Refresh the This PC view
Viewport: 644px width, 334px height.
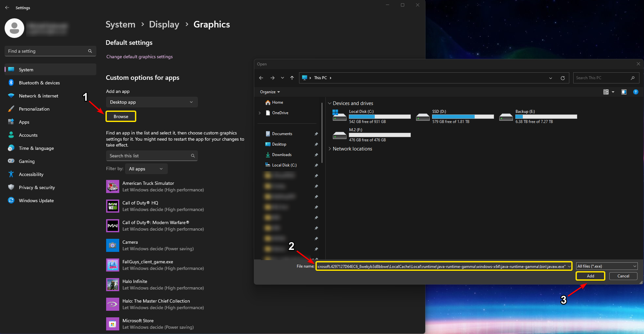pyautogui.click(x=563, y=78)
